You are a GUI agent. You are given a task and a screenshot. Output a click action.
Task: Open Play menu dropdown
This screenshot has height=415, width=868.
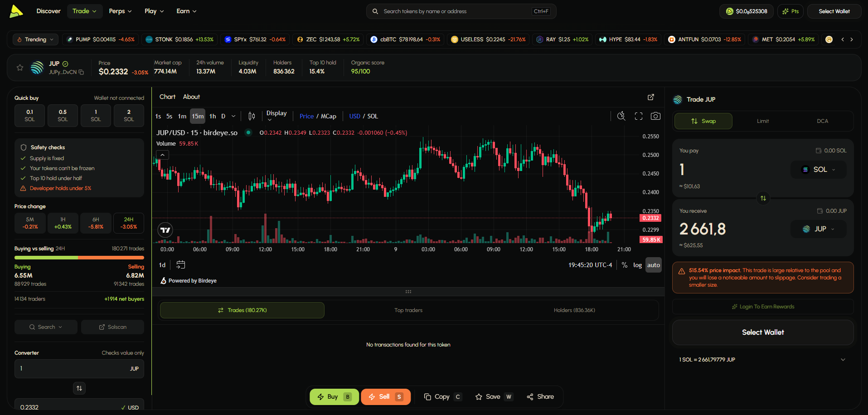point(154,11)
